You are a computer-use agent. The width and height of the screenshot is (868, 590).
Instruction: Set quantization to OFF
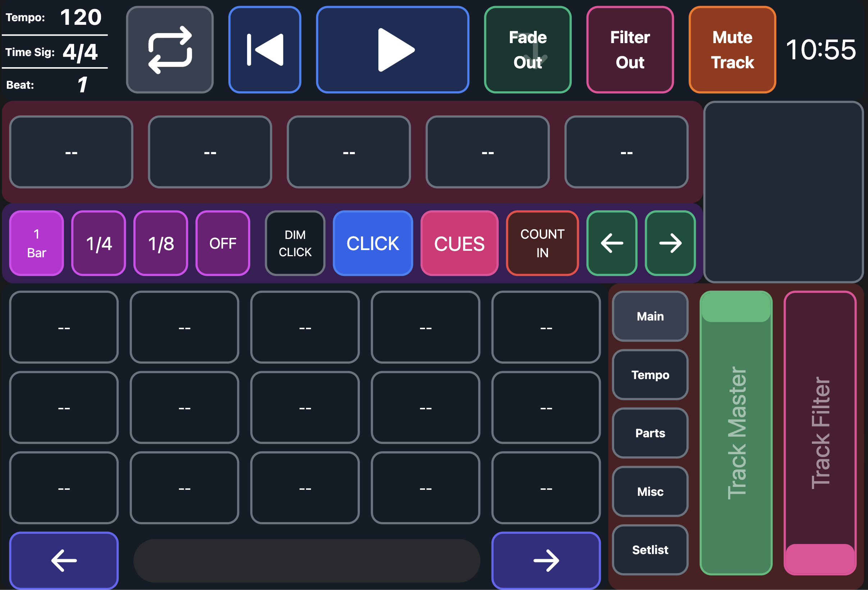223,243
